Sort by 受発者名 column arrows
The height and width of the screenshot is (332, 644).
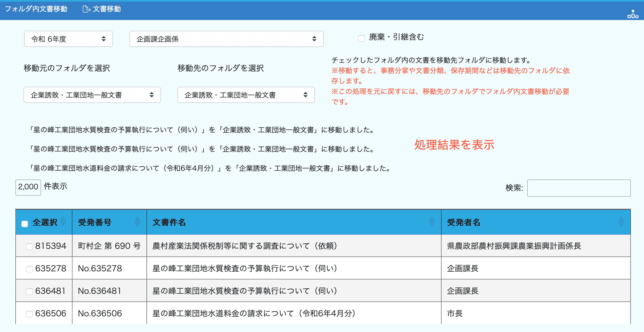tap(621, 221)
